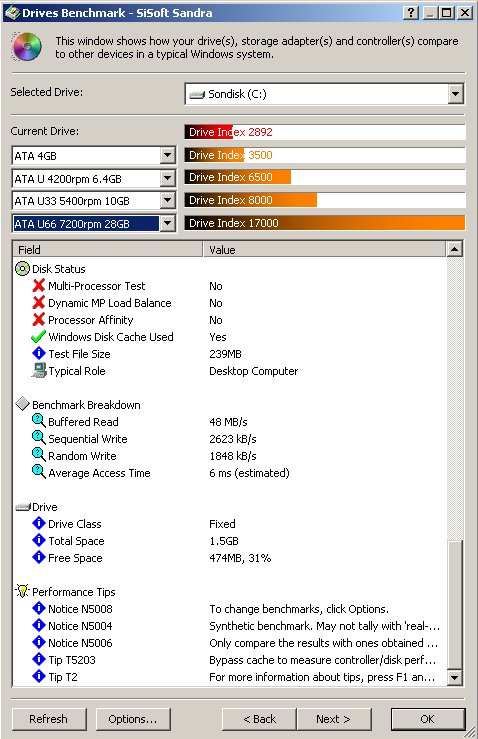
Task: Select the Sequential Write value 2623 kB/s
Action: tap(233, 439)
